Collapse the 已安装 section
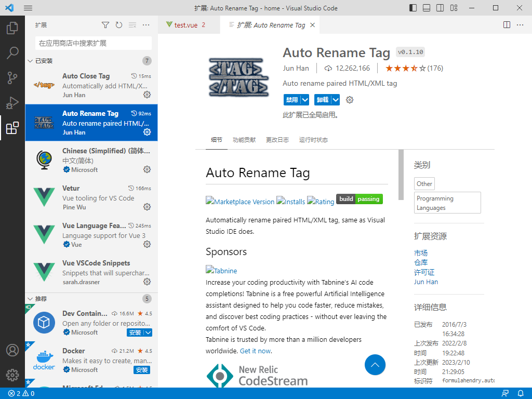 click(30, 61)
